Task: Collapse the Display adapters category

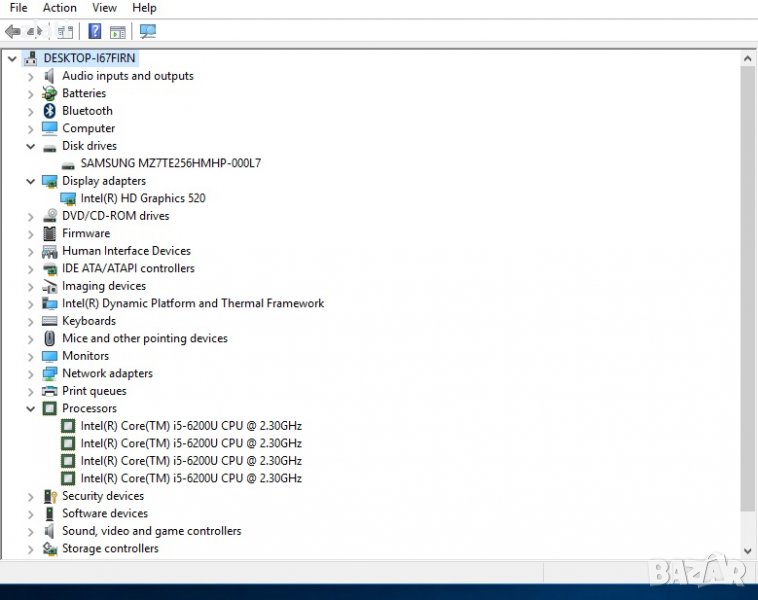Action: click(30, 181)
